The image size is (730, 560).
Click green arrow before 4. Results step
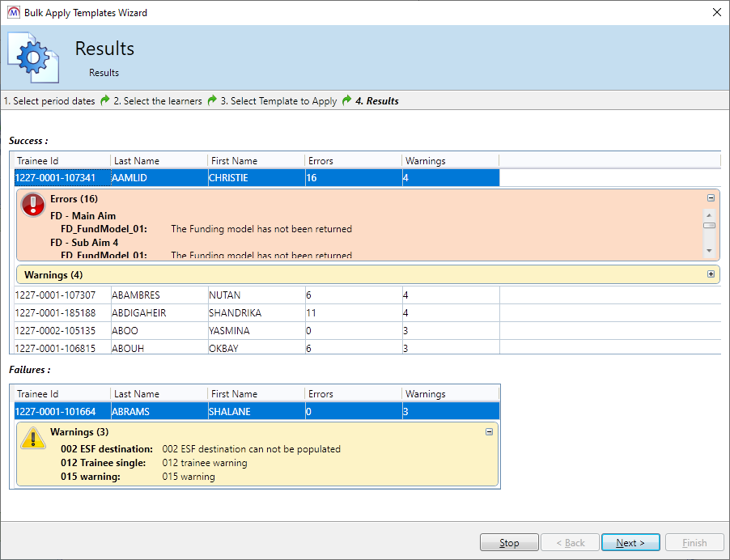[346, 101]
